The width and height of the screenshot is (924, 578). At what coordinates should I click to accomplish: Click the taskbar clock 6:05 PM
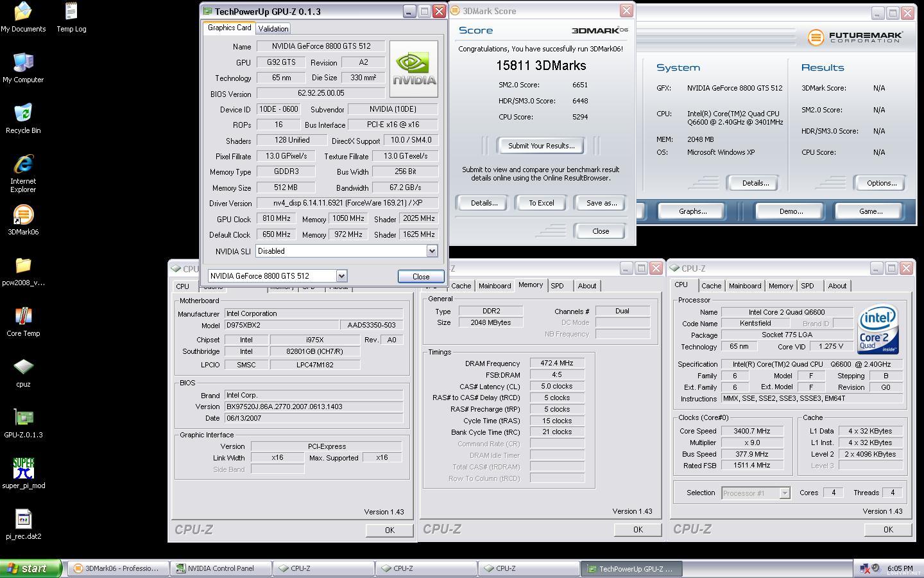tap(900, 568)
